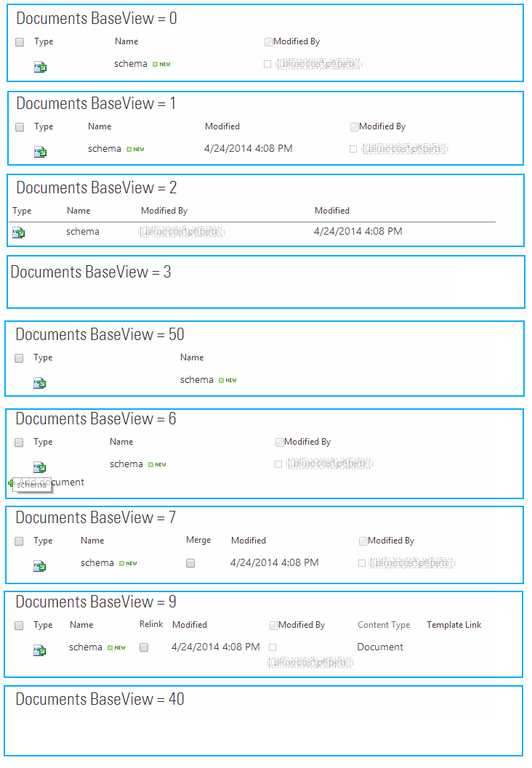
Task: Click NEW badge beside schema in BaseView = 6
Action: click(157, 464)
